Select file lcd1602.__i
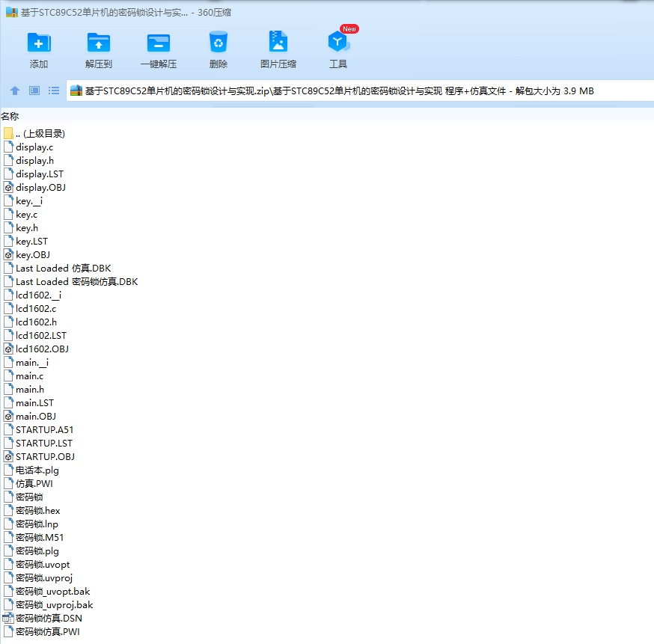 (38, 295)
